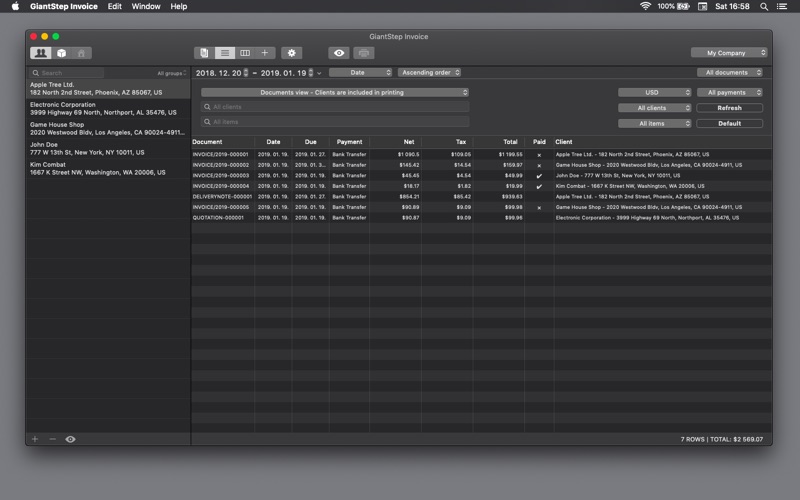
Task: Open the Apple menu
Action: 15,6
